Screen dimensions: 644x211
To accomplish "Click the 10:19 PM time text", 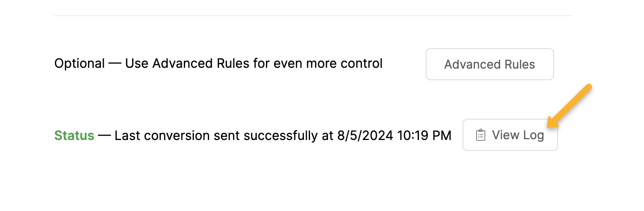I will (424, 136).
